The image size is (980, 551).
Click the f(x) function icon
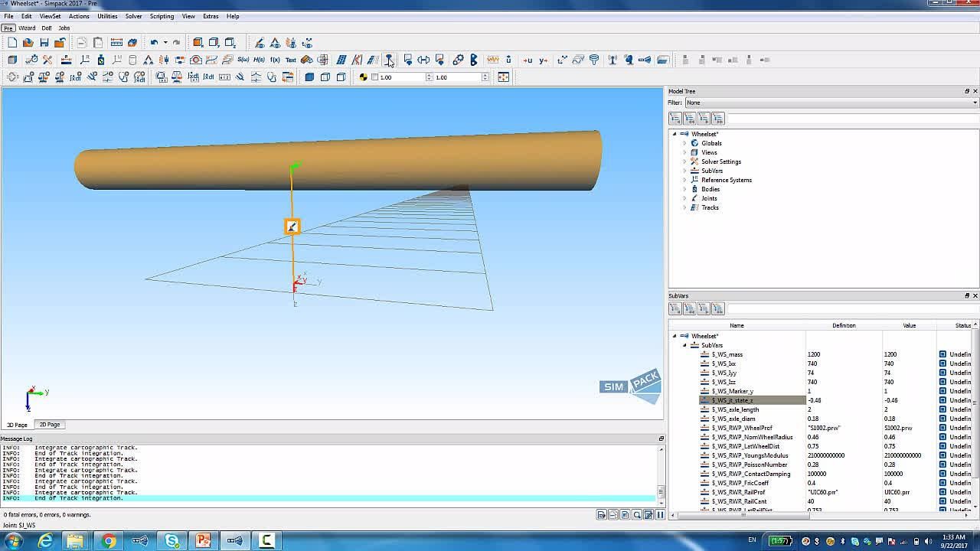[x=275, y=60]
